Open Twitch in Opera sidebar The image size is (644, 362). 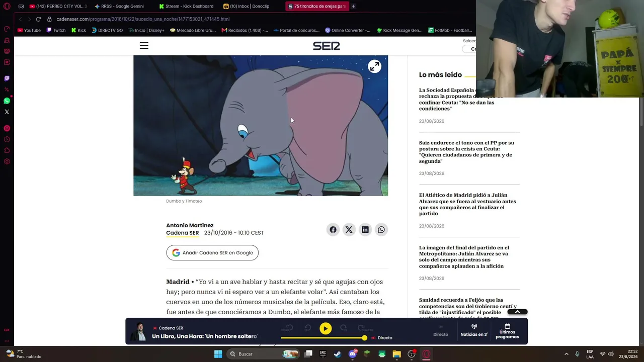(x=7, y=78)
